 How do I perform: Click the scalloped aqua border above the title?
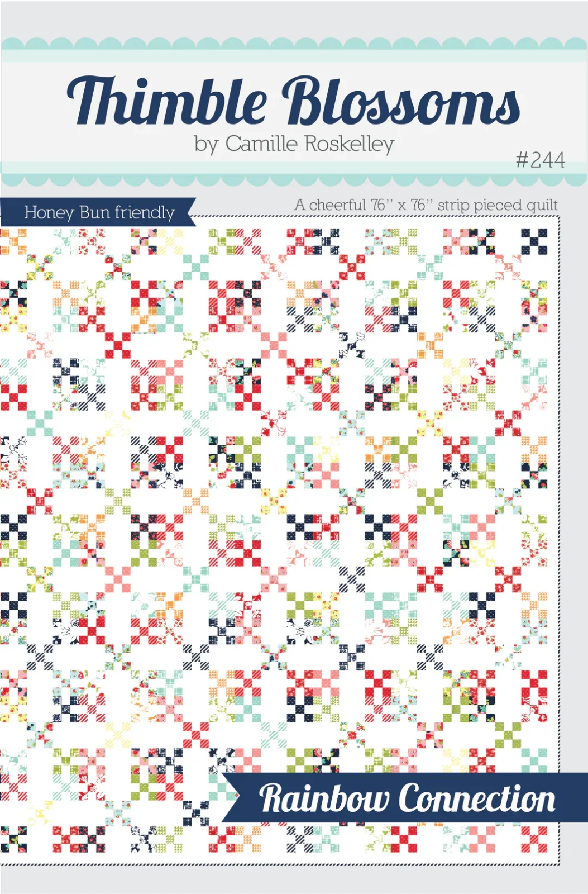pyautogui.click(x=294, y=44)
